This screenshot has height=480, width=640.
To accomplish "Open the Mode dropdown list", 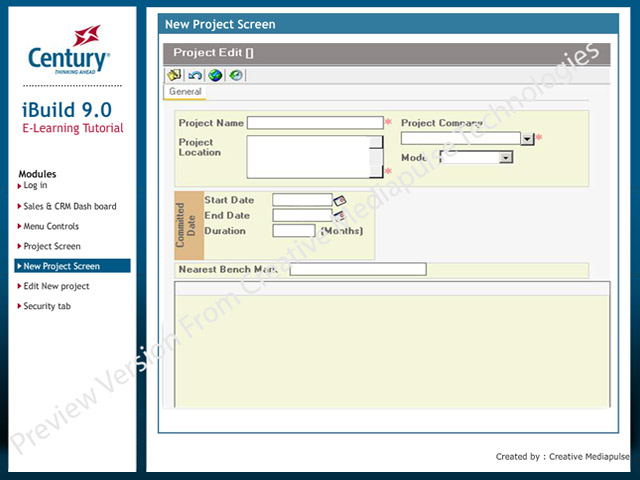I will [x=505, y=157].
